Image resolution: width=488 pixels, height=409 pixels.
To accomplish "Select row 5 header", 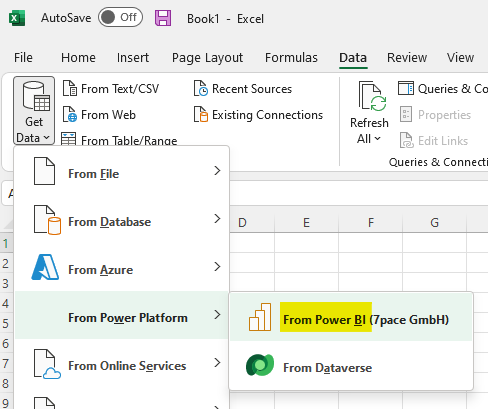I will pyautogui.click(x=6, y=324).
